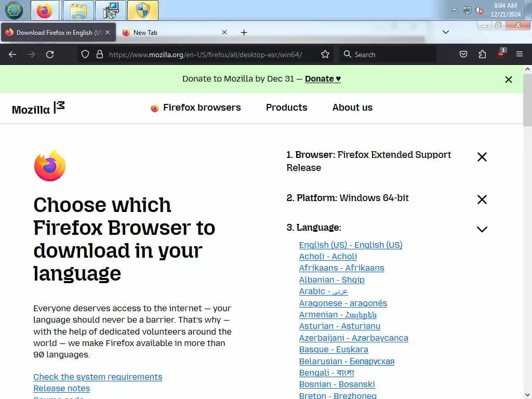The width and height of the screenshot is (532, 399).
Task: Select Afrikaans language
Action: pos(341,268)
